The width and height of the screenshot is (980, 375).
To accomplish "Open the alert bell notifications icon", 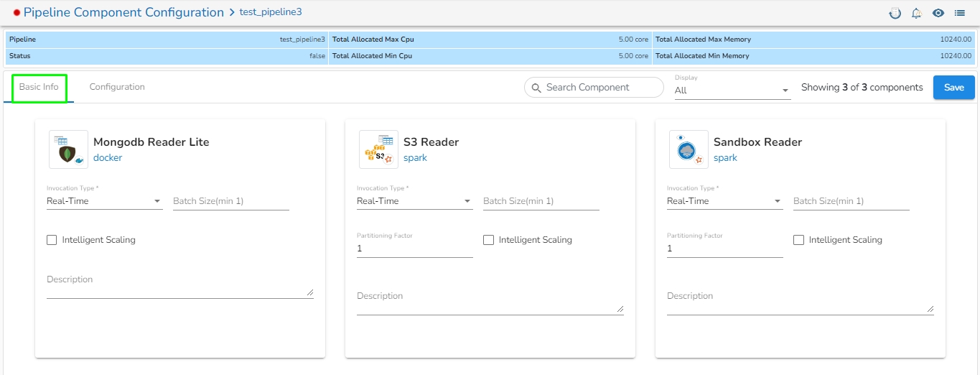I will pyautogui.click(x=916, y=13).
